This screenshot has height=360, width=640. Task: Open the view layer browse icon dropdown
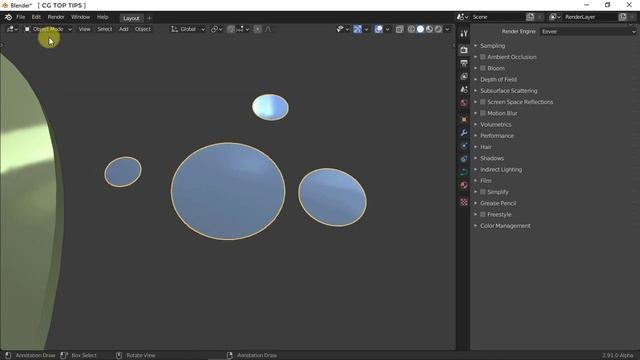pyautogui.click(x=555, y=17)
